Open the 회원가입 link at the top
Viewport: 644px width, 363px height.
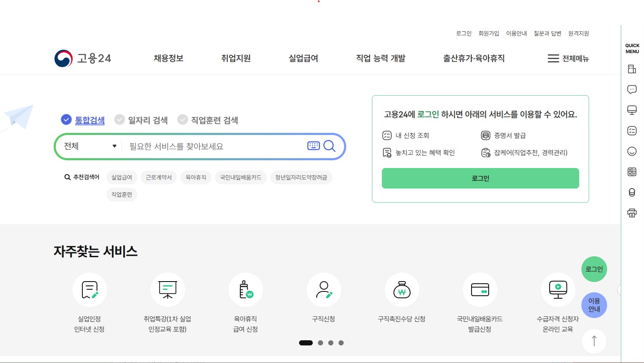pos(489,33)
